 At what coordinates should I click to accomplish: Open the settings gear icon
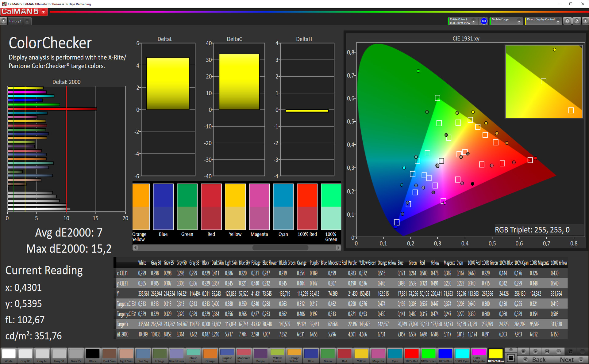[x=567, y=21]
